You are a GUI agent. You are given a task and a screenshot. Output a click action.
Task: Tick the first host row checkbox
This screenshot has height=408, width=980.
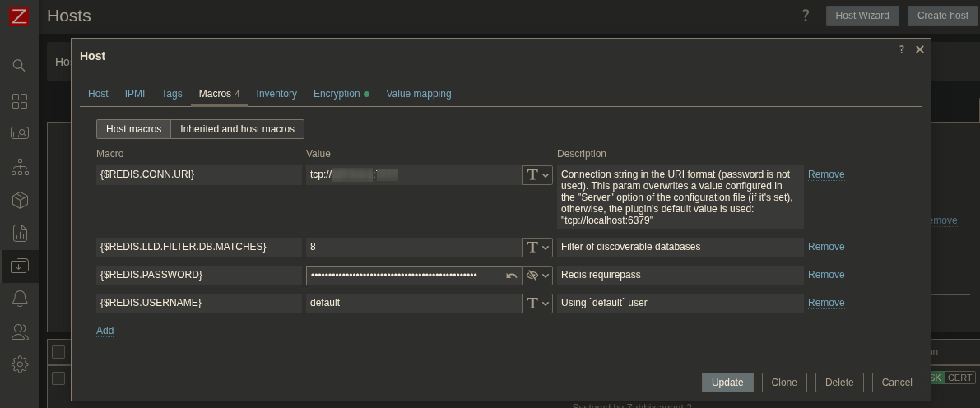(x=58, y=378)
